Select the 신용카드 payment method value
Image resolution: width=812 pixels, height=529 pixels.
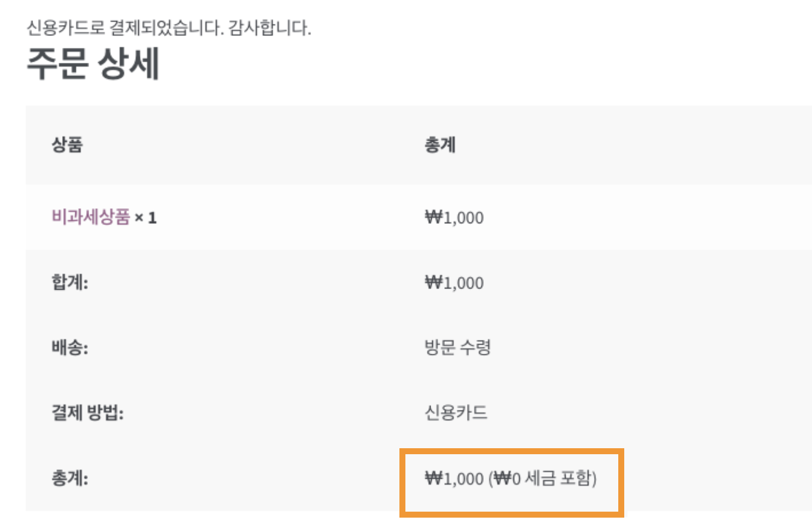click(456, 413)
